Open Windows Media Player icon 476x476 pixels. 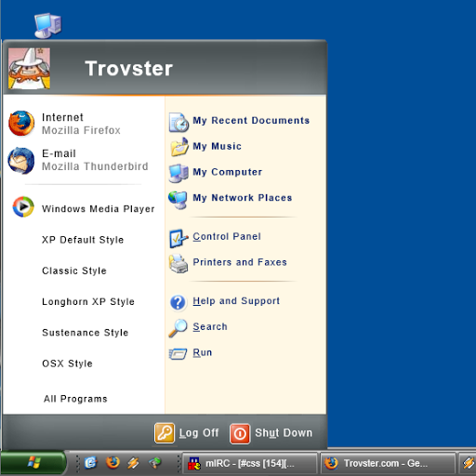click(x=23, y=206)
